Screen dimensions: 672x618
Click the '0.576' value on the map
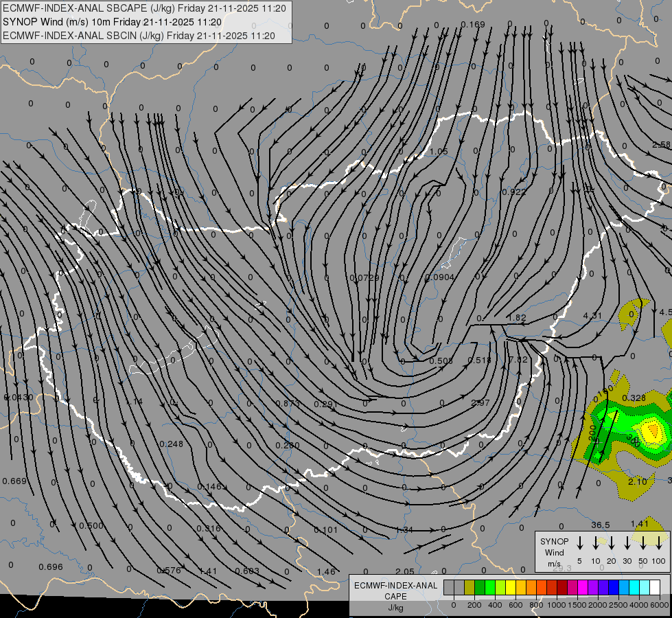point(169,570)
